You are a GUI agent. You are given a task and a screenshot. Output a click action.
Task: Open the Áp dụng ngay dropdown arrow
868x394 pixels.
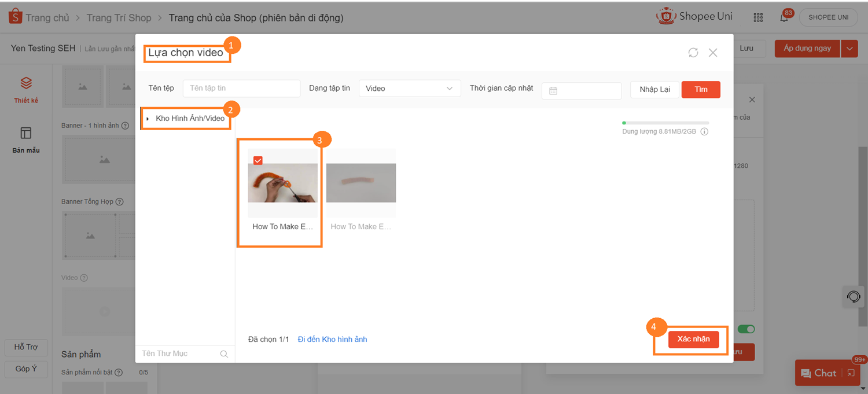click(849, 49)
